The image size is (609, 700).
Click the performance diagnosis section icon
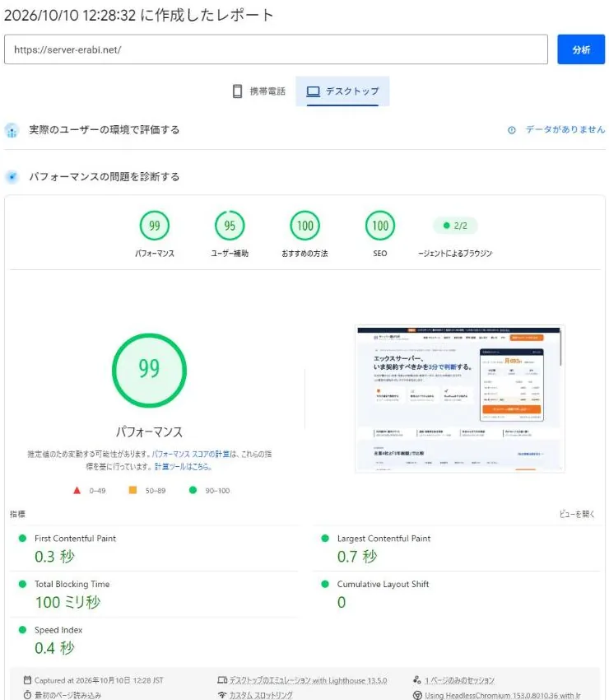[x=12, y=177]
